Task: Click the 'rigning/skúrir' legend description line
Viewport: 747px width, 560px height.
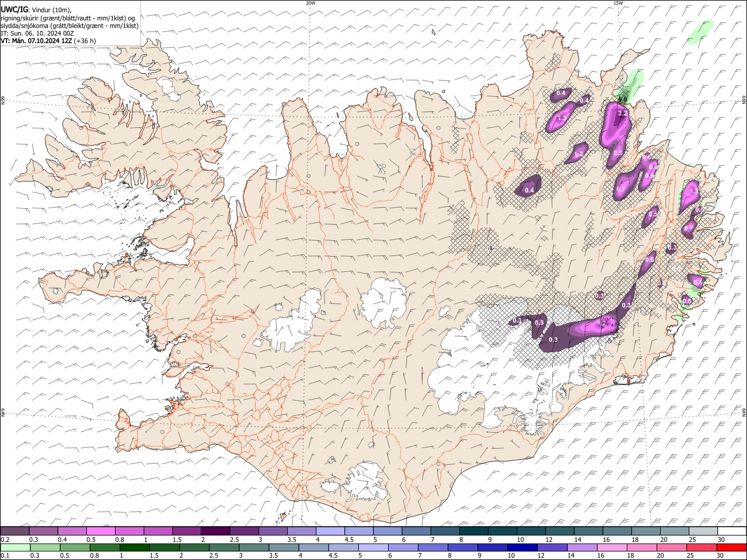Action: tap(68, 18)
